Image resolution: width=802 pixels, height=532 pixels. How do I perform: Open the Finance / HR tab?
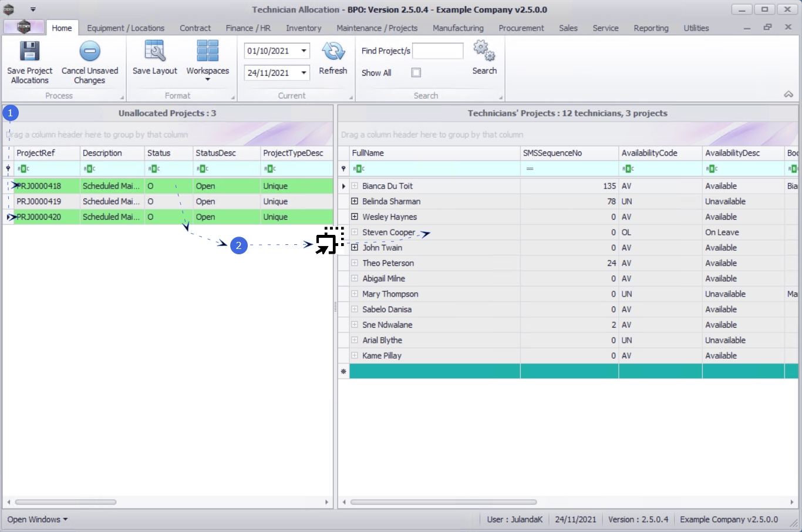[x=248, y=28]
